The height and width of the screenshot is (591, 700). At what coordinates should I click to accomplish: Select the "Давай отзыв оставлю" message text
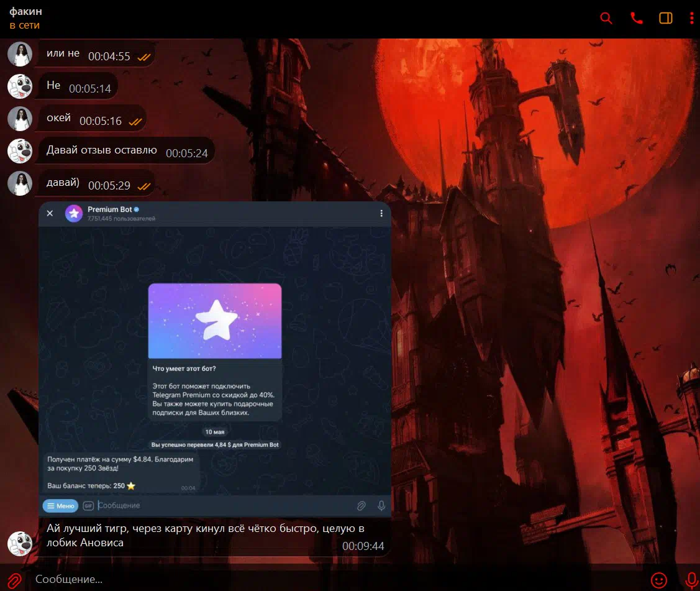point(102,150)
